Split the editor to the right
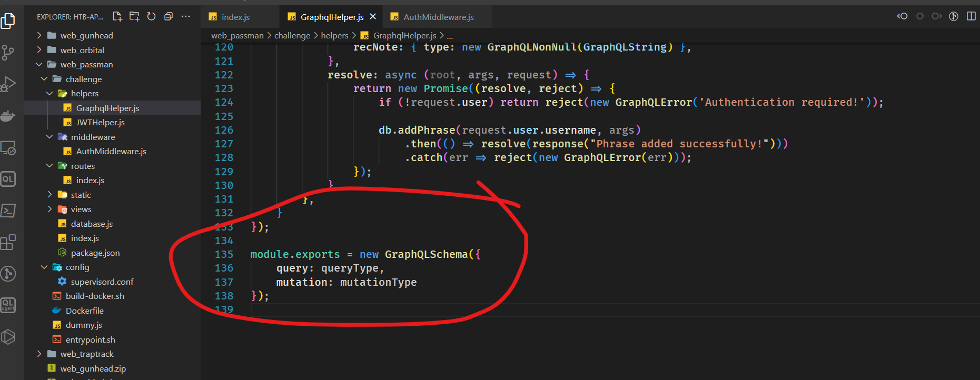The width and height of the screenshot is (980, 380). tap(971, 16)
